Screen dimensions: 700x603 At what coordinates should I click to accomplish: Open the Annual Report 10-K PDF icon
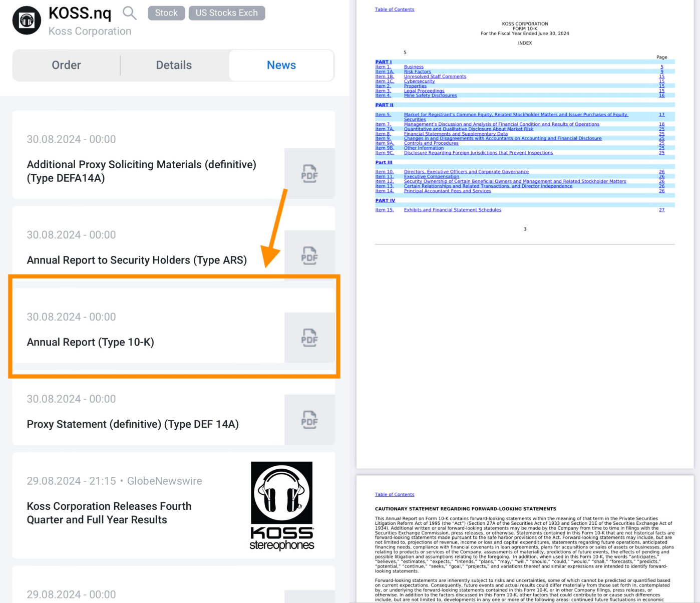309,338
